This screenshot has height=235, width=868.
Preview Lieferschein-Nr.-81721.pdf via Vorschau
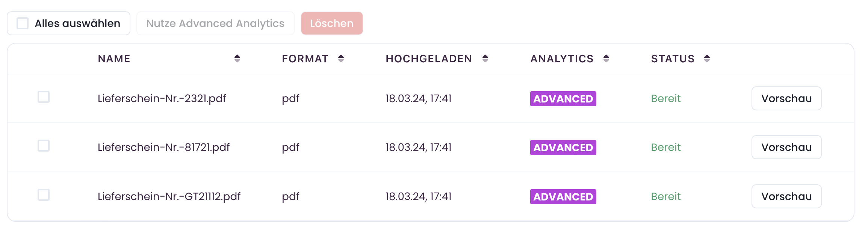pos(786,147)
